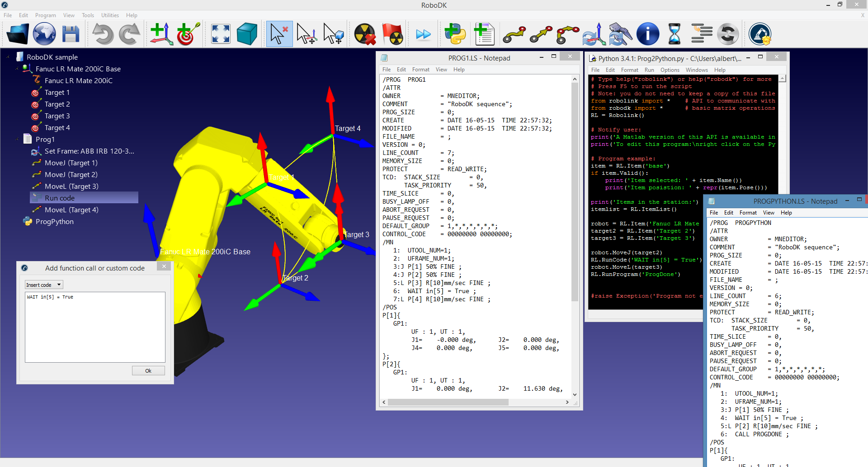The height and width of the screenshot is (467, 868).
Task: Open the Run menu in Python editor
Action: (x=649, y=70)
